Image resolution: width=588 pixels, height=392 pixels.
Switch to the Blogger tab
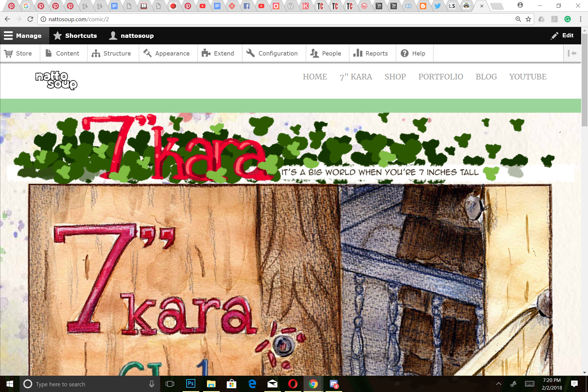coord(423,6)
